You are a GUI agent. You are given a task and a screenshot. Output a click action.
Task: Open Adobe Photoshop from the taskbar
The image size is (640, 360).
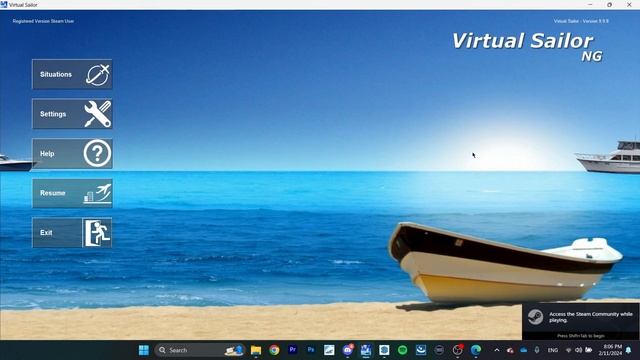(311, 350)
